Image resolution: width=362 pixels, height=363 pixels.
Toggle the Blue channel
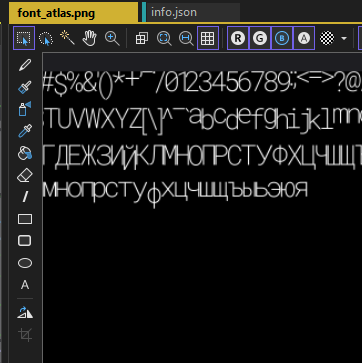tap(282, 38)
